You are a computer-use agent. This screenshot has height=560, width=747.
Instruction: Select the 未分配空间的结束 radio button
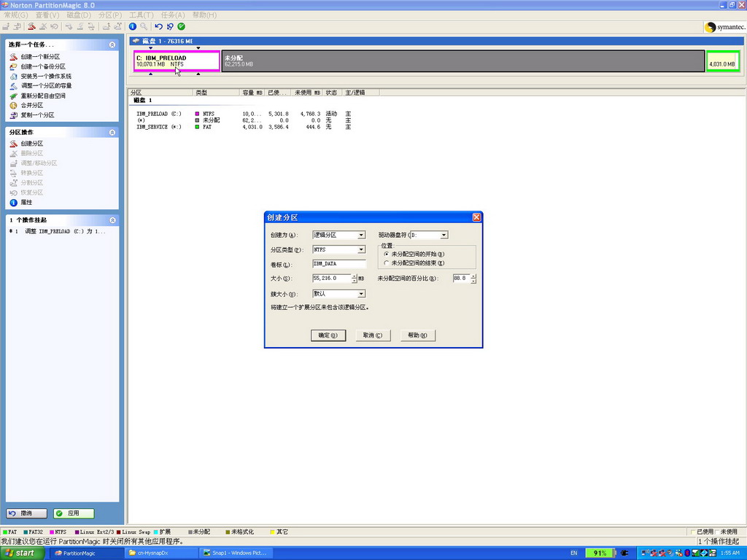(387, 262)
